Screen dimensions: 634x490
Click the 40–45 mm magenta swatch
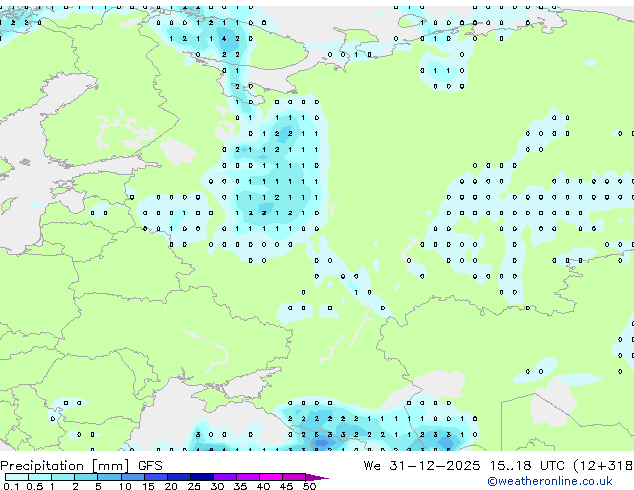[x=271, y=477]
